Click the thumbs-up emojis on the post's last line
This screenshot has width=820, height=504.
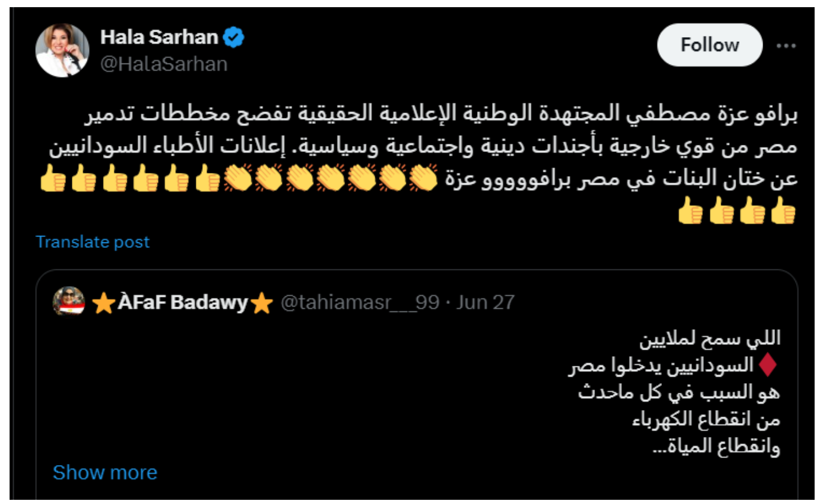coord(736,212)
